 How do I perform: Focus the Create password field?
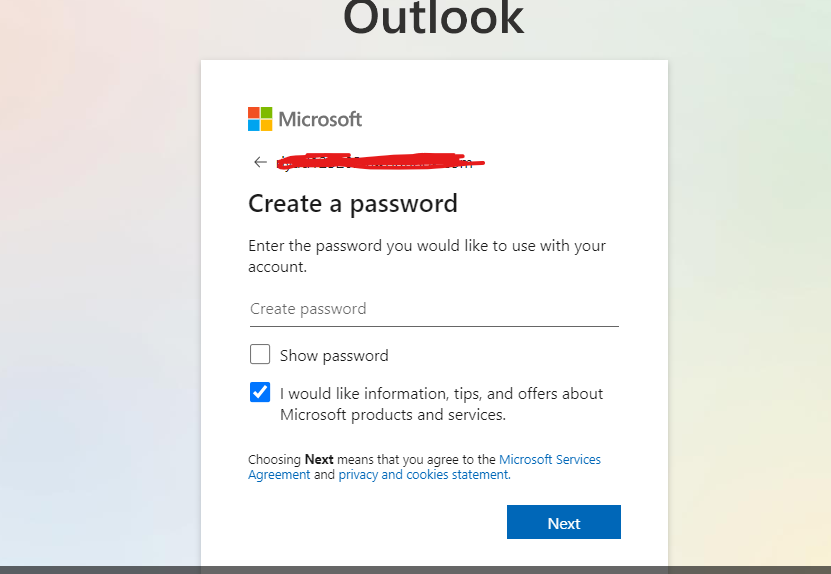pyautogui.click(x=433, y=309)
